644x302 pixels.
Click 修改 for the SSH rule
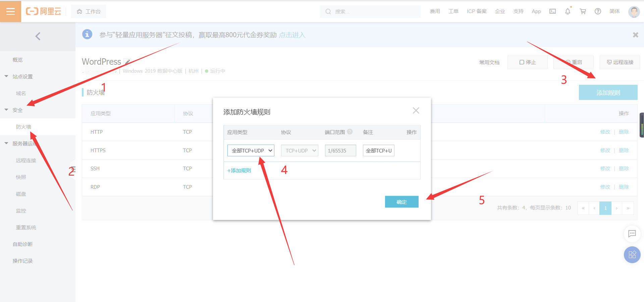click(x=605, y=169)
